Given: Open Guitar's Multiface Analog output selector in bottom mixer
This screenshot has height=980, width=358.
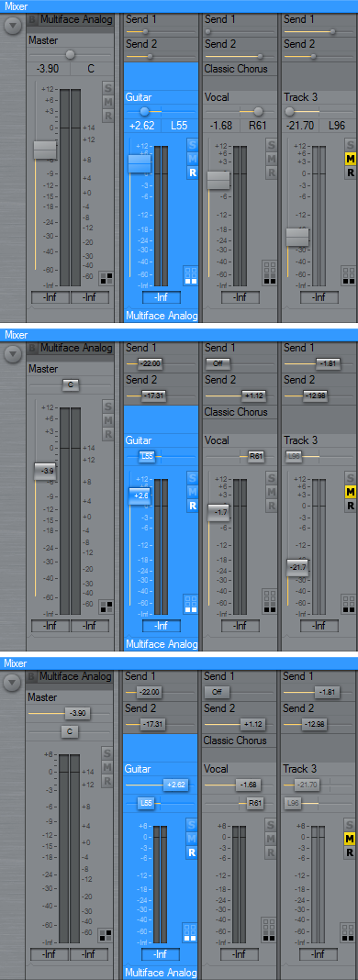Looking at the screenshot, I should click(x=161, y=973).
